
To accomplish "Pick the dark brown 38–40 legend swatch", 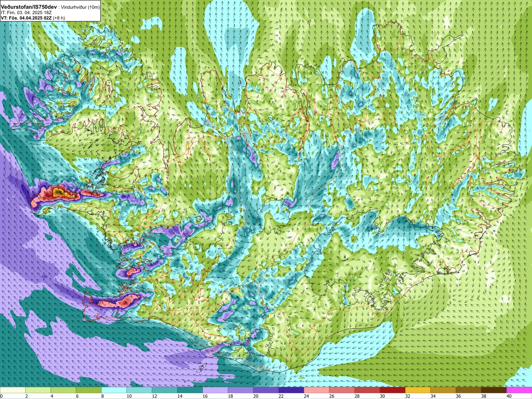I will point(494,390).
